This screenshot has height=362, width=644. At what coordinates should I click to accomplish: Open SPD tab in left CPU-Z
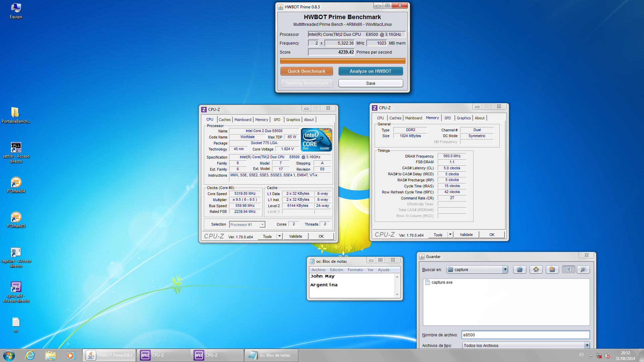click(x=277, y=120)
